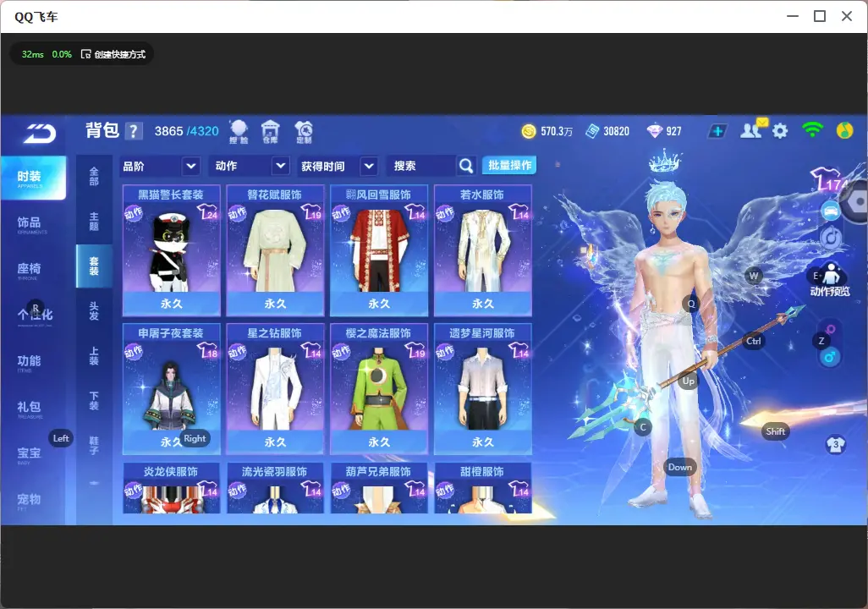This screenshot has width=868, height=609.
Task: Select the 流光瓷羽服饰 outfit card
Action: [x=275, y=488]
